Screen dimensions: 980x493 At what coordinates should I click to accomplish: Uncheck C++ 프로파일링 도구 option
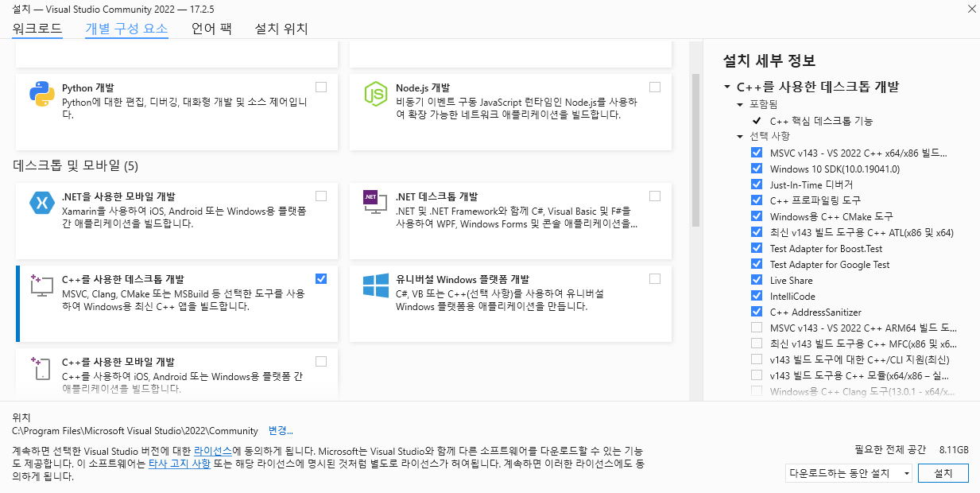tap(757, 200)
